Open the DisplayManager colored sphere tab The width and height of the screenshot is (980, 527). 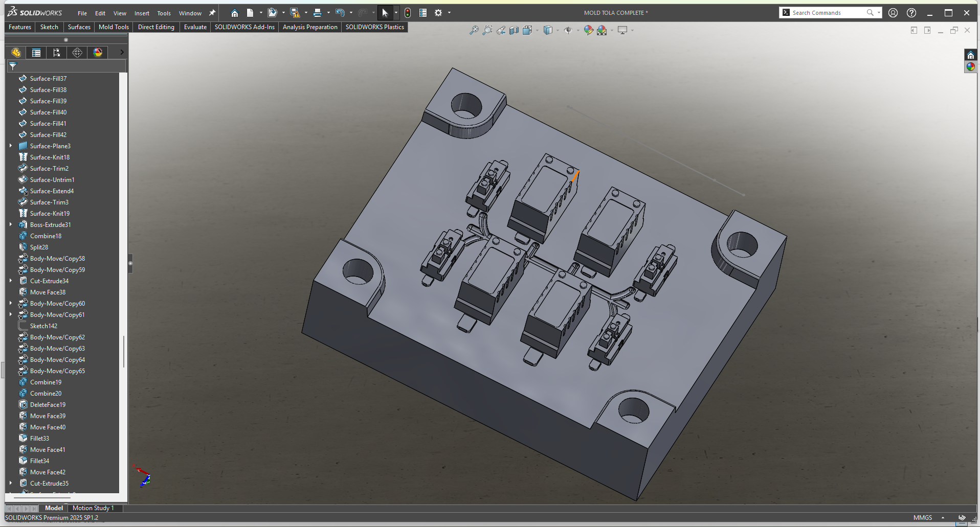pyautogui.click(x=98, y=53)
